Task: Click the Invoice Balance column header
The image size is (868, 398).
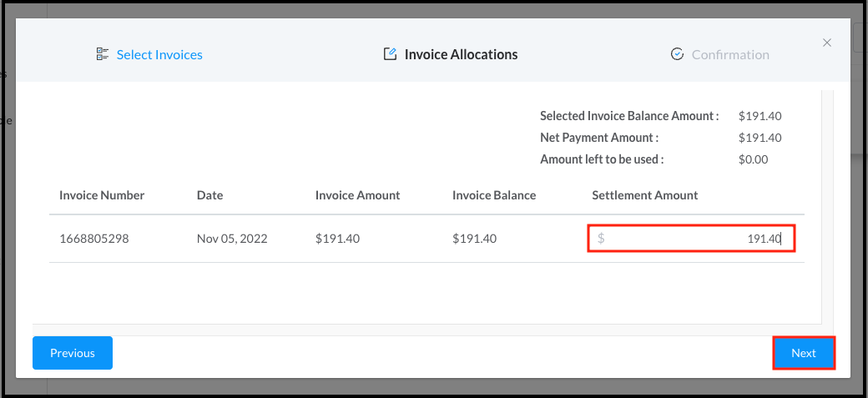Action: (x=494, y=195)
